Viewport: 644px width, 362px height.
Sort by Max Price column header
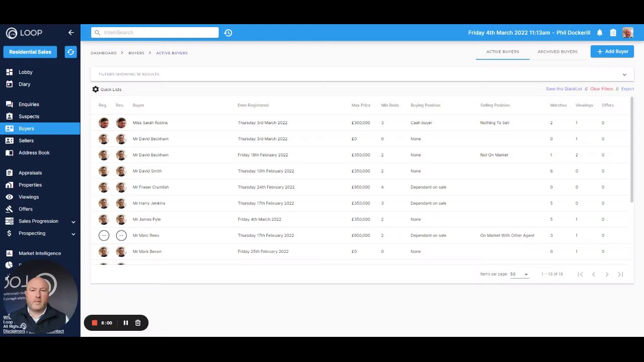pyautogui.click(x=361, y=106)
